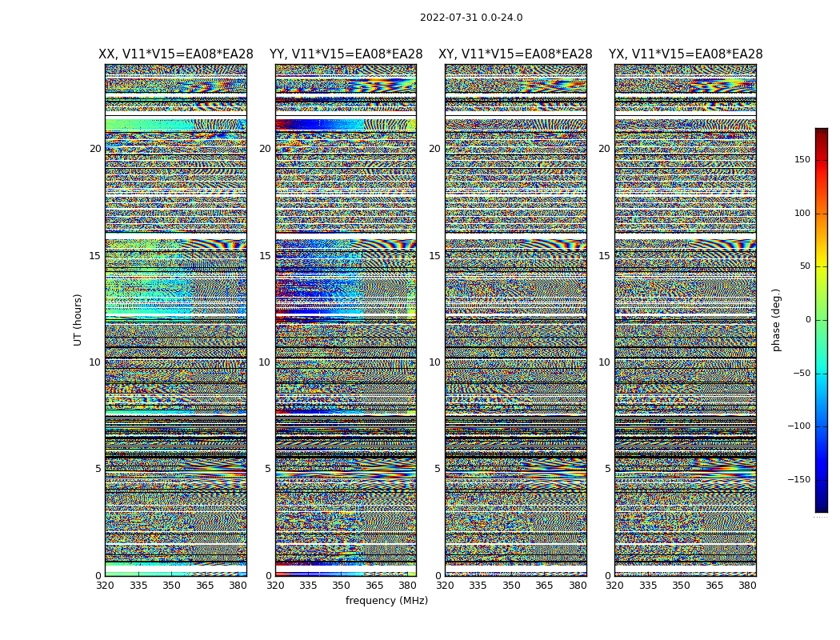Click the 10-hour tick on YX plot
This screenshot has height=640, width=840.
pos(604,362)
